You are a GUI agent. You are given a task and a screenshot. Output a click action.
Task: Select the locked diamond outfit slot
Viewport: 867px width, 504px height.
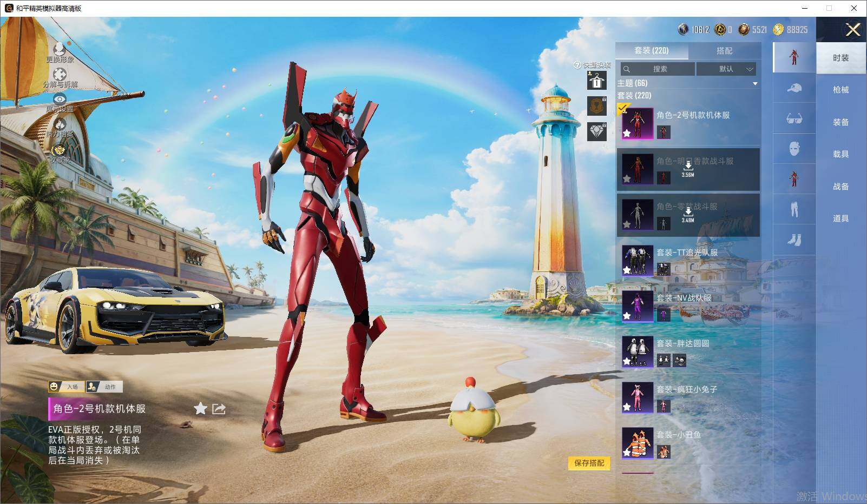point(596,131)
